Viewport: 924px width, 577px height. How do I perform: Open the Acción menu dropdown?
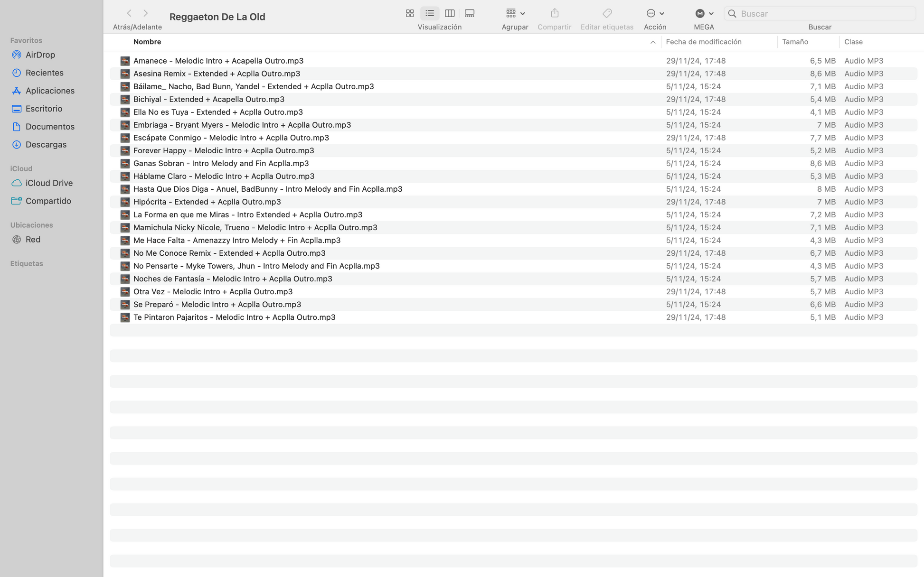(x=655, y=13)
